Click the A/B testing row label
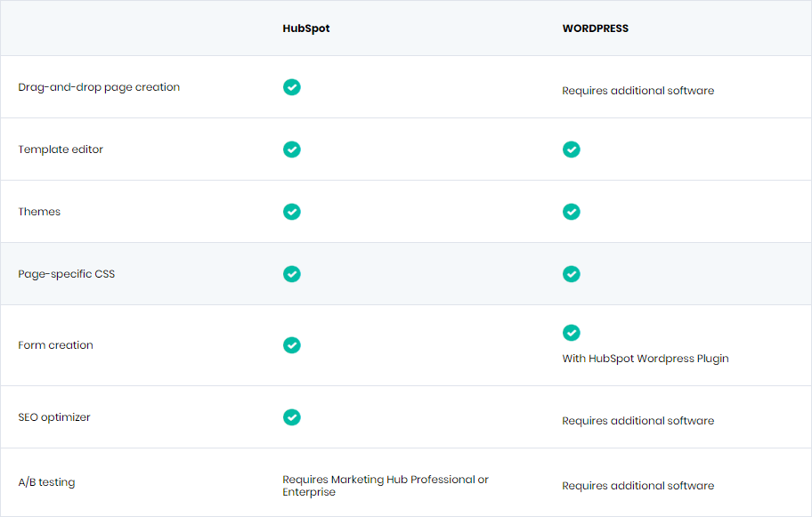 (x=46, y=481)
